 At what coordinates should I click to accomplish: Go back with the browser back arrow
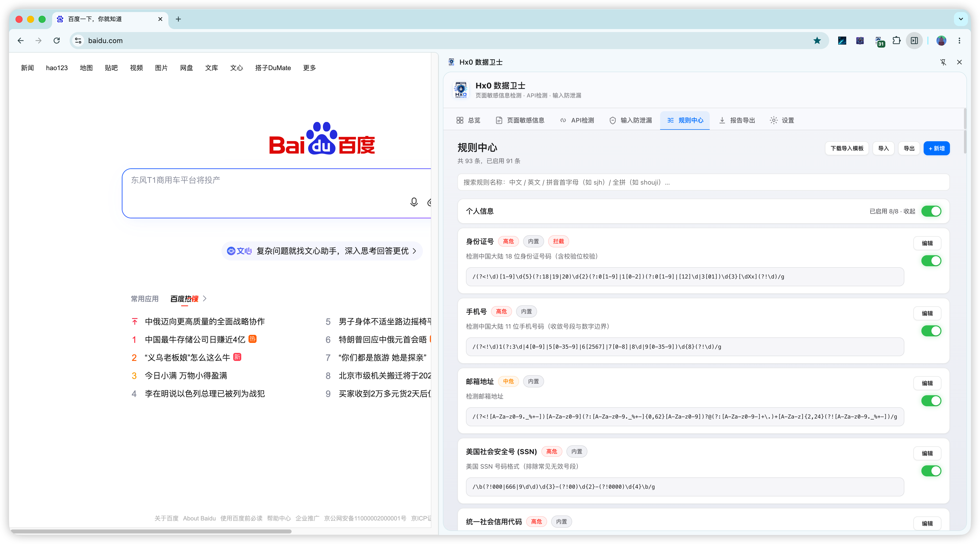[21, 41]
